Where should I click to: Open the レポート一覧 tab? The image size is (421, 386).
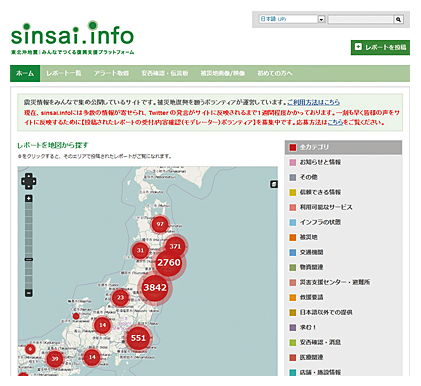[64, 73]
